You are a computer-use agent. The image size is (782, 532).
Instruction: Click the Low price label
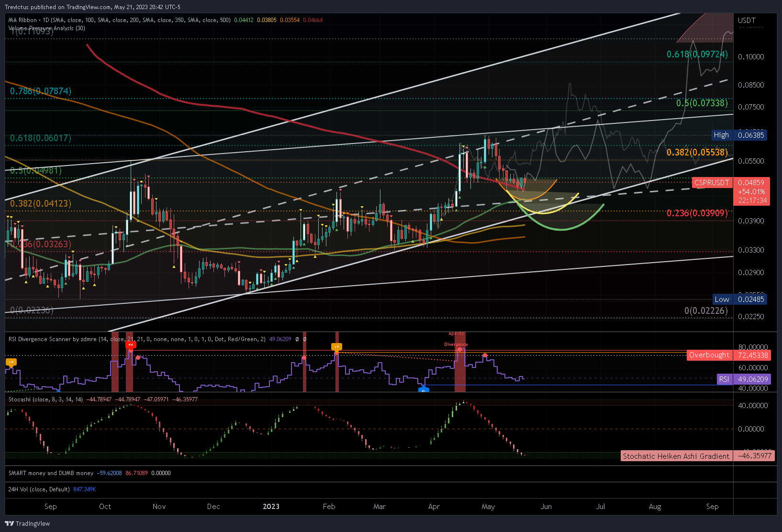click(x=722, y=299)
